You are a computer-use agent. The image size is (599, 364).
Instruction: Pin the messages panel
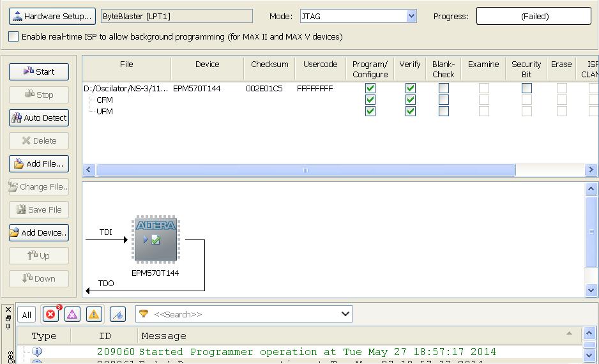pos(8,326)
